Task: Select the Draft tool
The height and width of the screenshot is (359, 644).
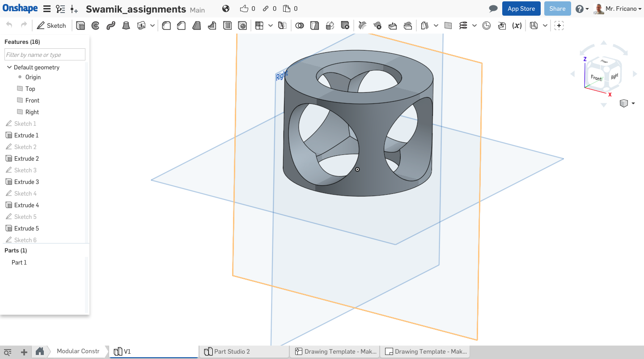Action: (x=196, y=26)
